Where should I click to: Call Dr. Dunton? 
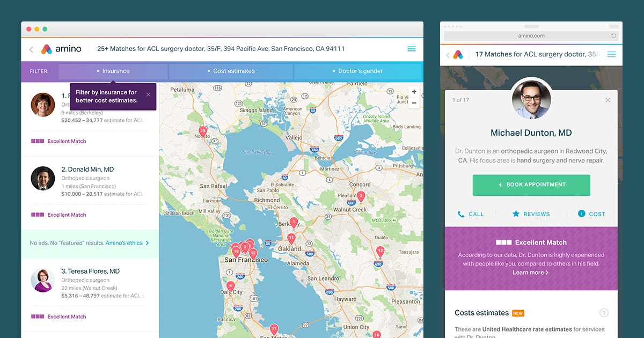(x=471, y=214)
